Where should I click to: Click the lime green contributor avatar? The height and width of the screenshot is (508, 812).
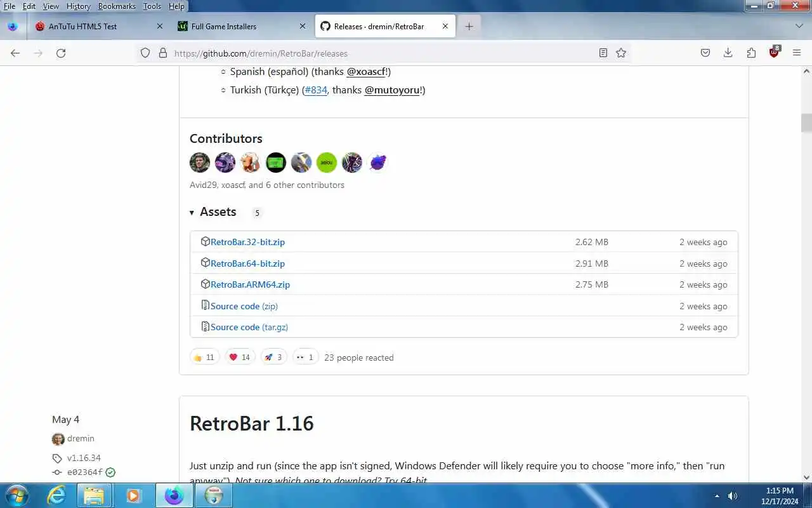point(327,163)
